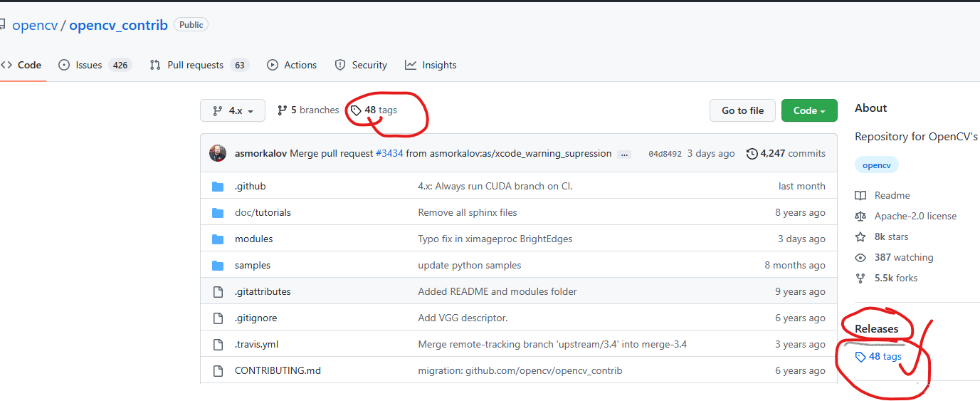
Task: Open the 48 tags link near branches
Action: (374, 110)
